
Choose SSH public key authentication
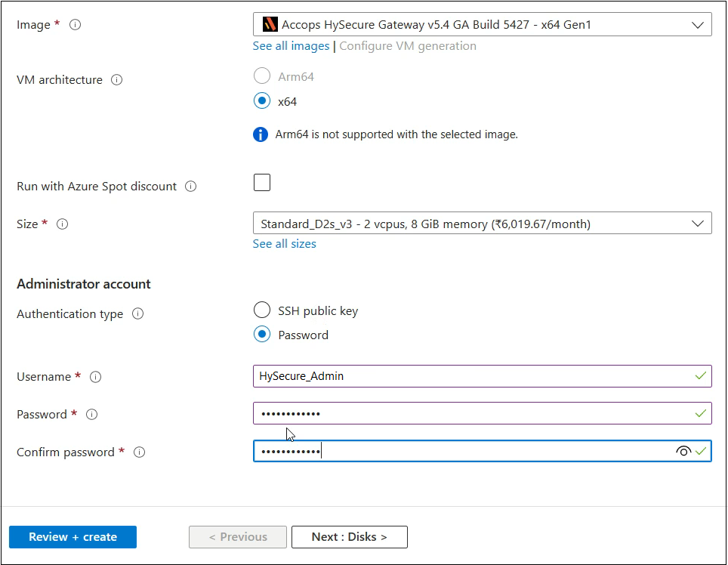262,310
